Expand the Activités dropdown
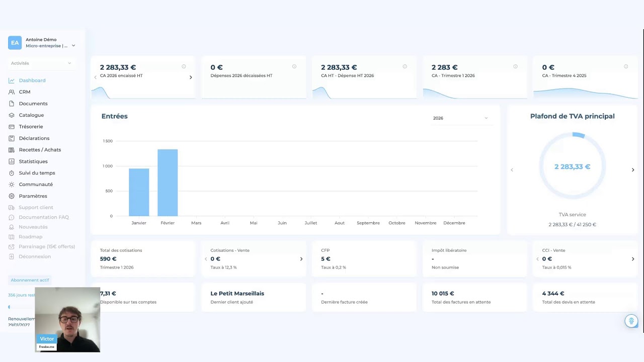 (41, 63)
